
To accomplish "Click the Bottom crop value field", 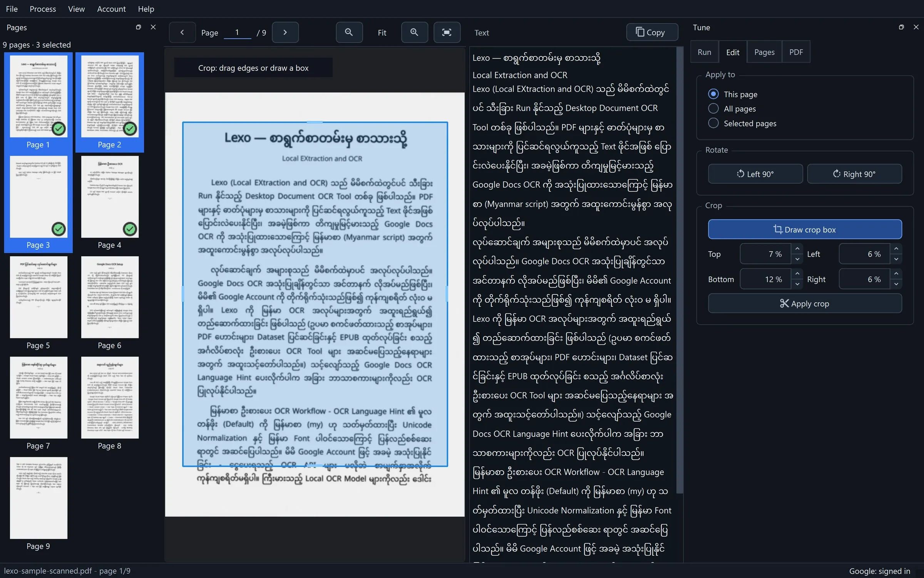I will [x=765, y=279].
